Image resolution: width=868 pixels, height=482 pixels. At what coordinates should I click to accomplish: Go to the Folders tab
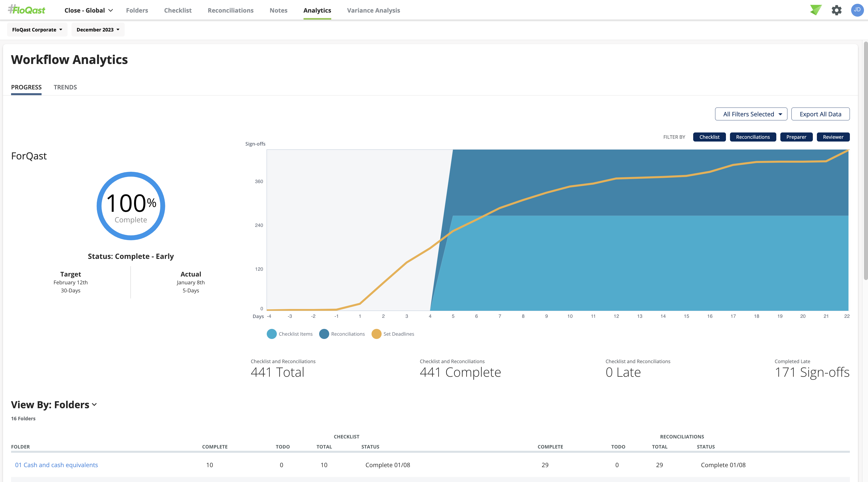137,10
